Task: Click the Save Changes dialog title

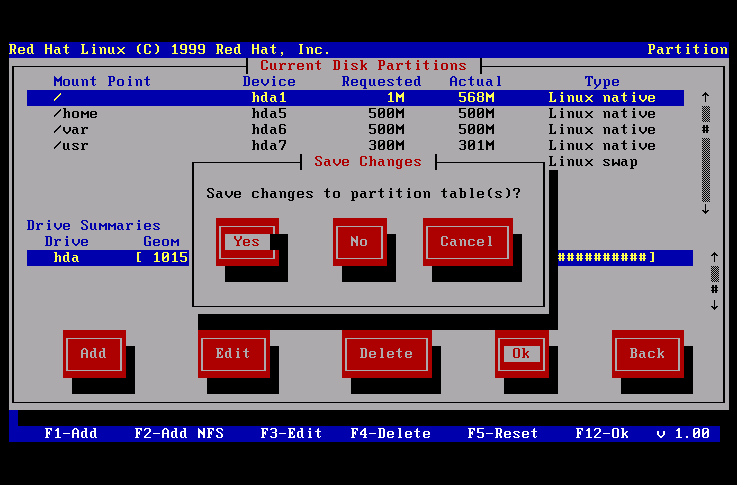Action: coord(368,162)
